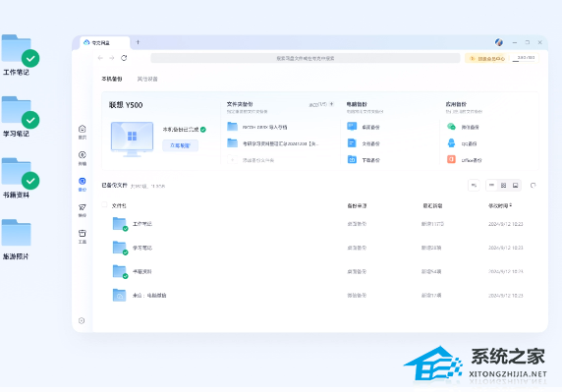The image size is (562, 392).
Task: Open the blue QQ backup icon
Action: [451, 143]
